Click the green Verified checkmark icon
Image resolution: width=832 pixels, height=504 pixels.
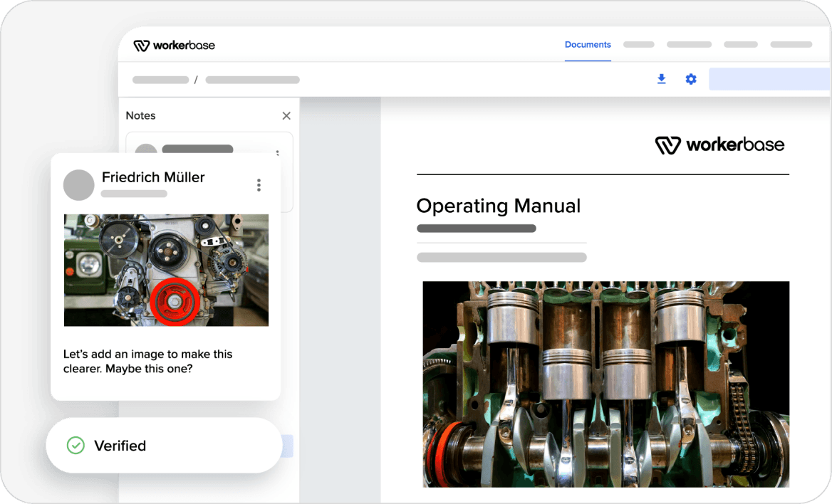tap(76, 446)
